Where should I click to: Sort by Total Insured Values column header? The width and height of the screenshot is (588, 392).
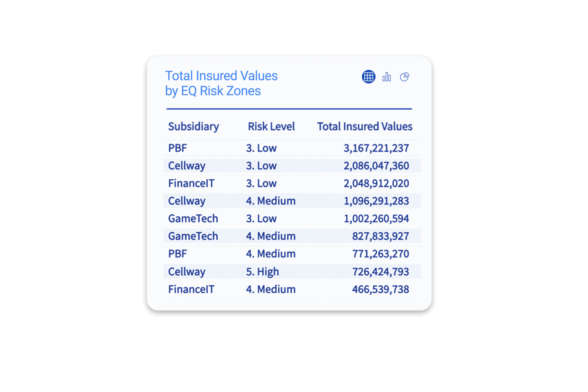click(x=365, y=126)
